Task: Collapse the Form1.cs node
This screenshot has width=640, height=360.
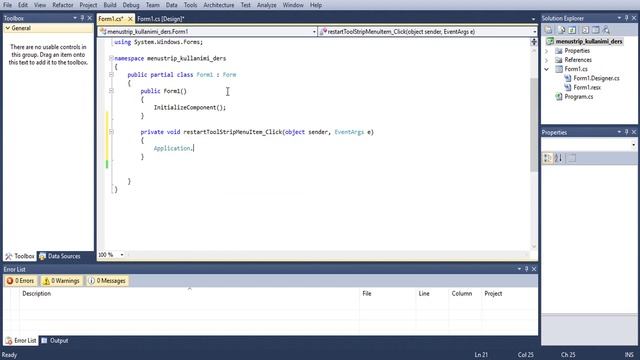Action: [547, 69]
